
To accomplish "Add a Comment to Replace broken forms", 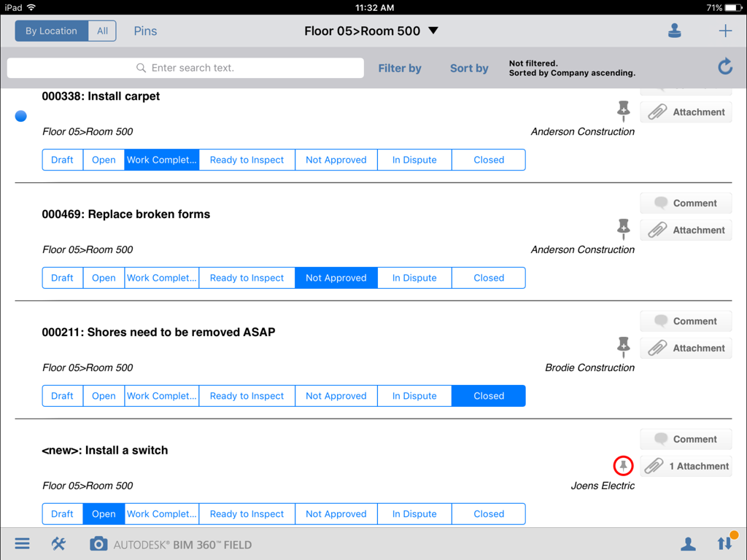I will click(x=685, y=203).
